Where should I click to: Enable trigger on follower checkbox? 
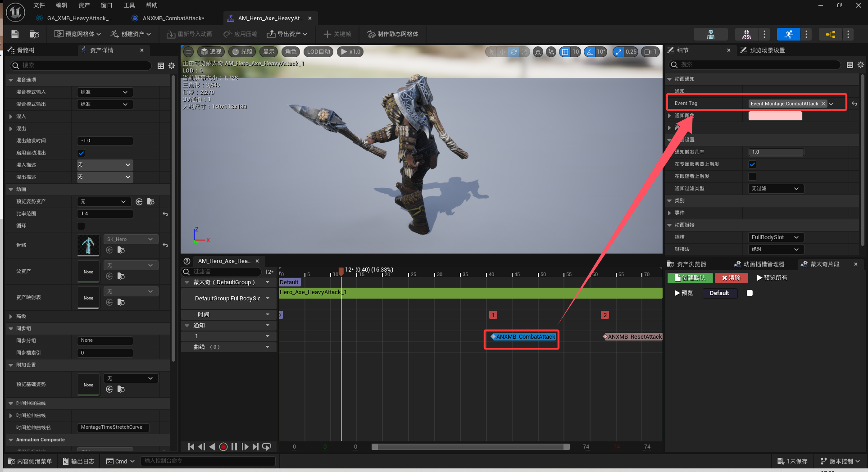[x=752, y=177]
